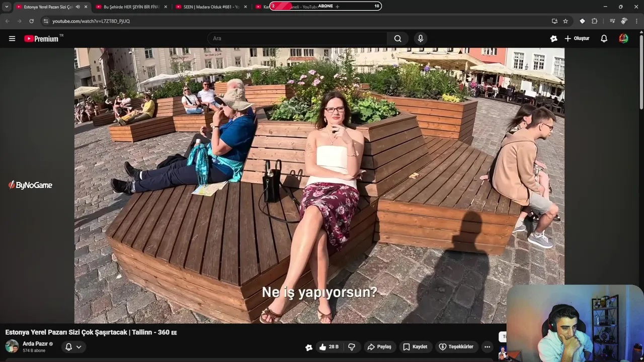Go back in browser history
The image size is (644, 362).
click(7, 21)
